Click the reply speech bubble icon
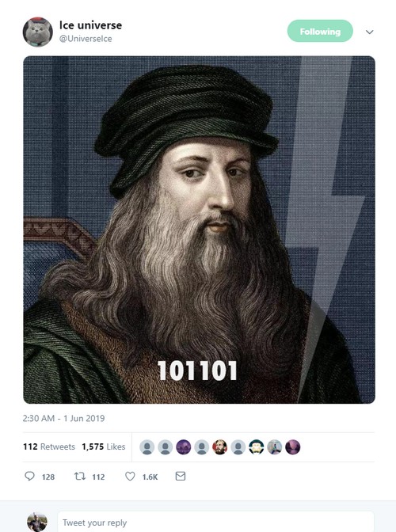The height and width of the screenshot is (532, 396). pos(29,476)
